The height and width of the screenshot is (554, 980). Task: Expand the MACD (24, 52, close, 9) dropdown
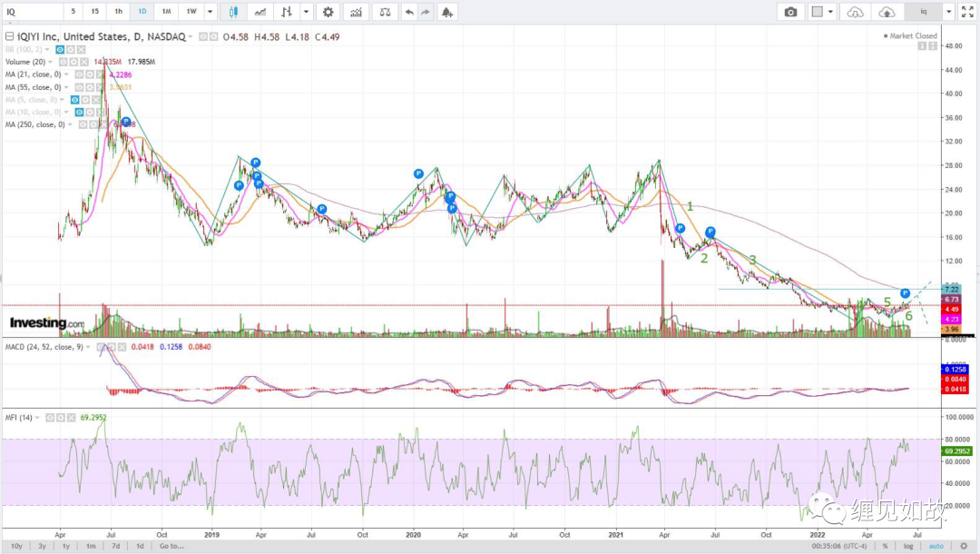tap(88, 347)
